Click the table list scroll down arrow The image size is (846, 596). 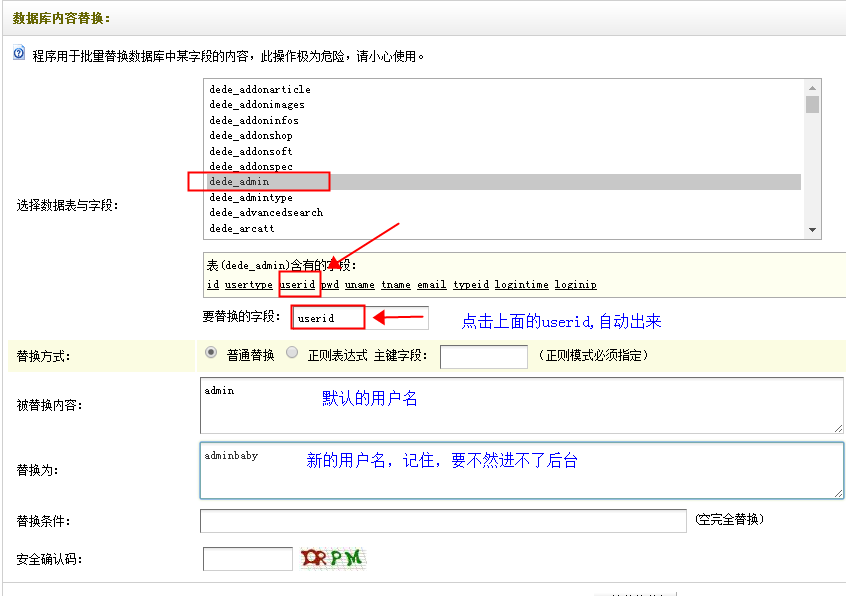[812, 230]
